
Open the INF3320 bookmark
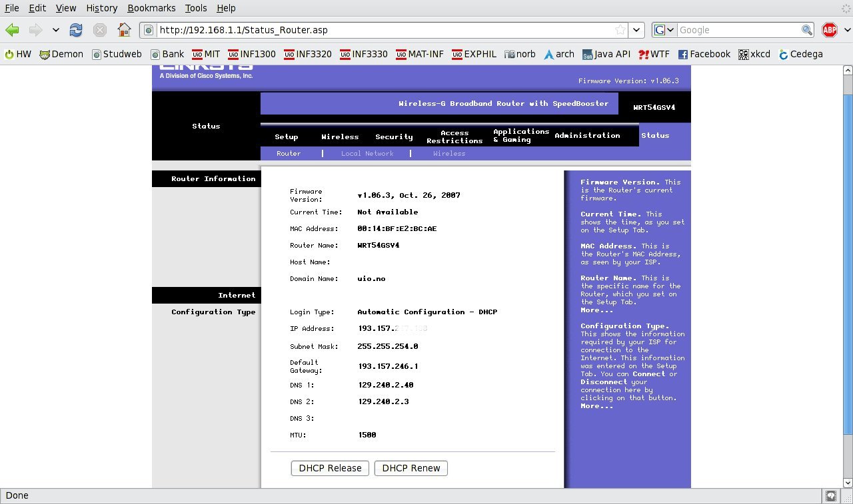(308, 54)
